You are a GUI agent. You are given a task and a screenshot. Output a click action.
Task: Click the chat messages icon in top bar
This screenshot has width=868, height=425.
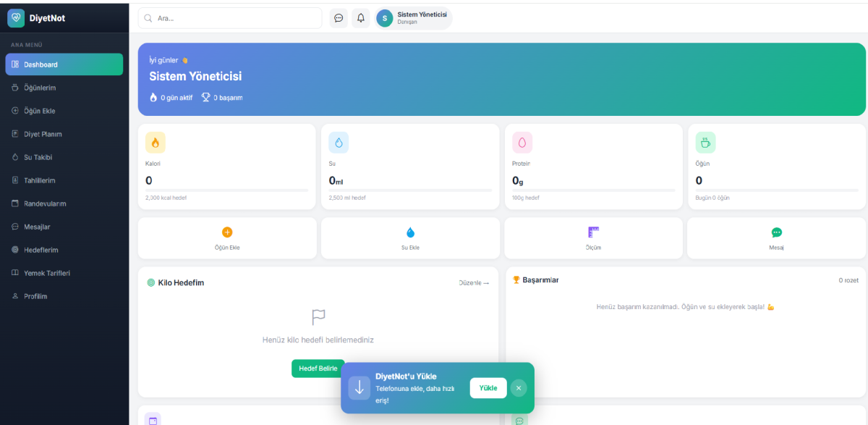point(339,18)
